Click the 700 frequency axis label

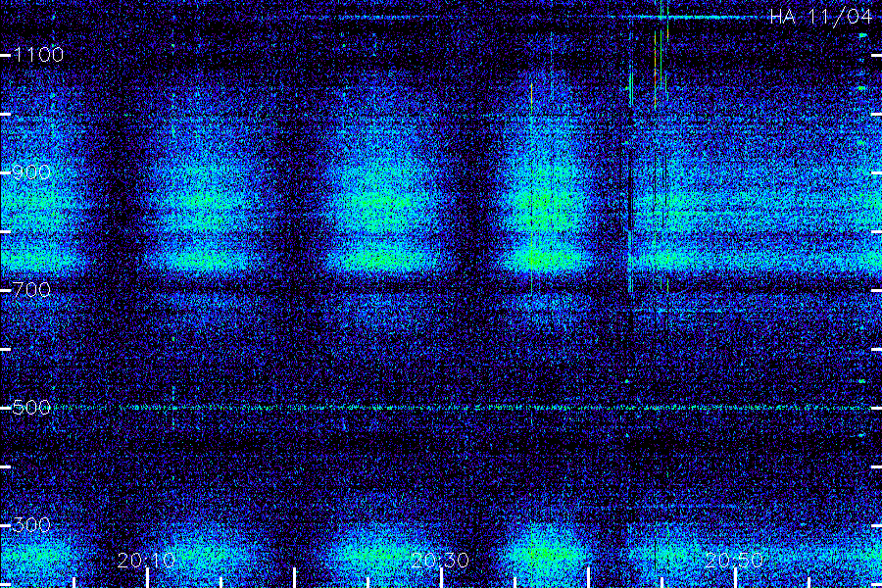coord(31,290)
